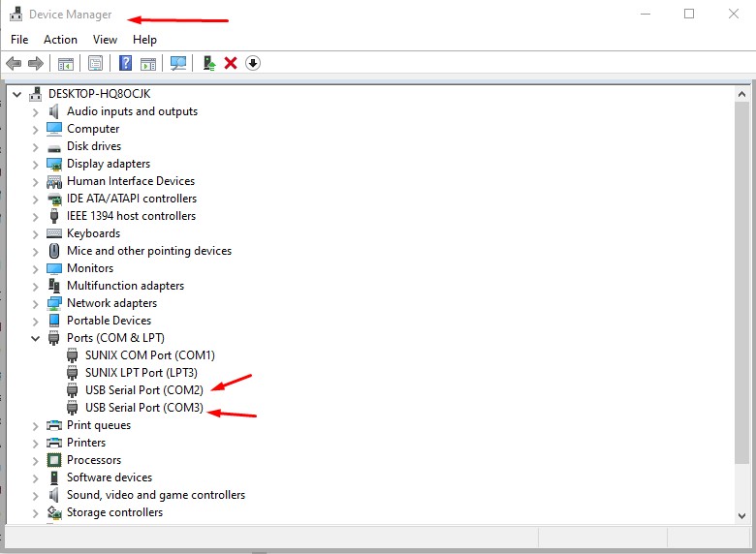Expand the Monitors category

(x=35, y=269)
